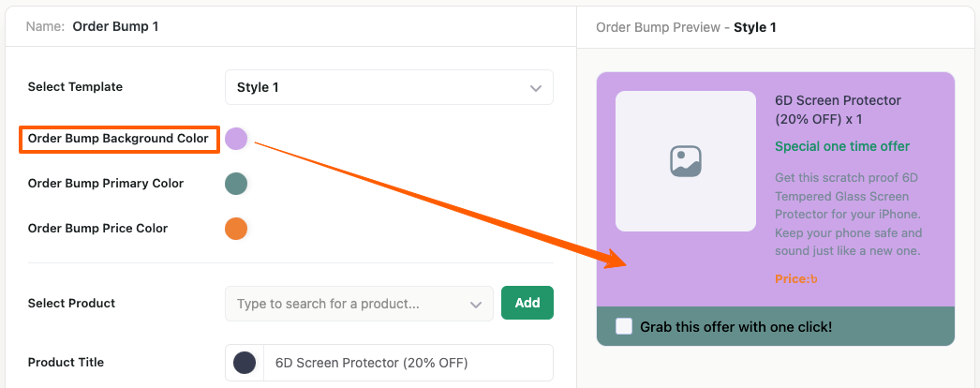Click the 'Order Bump 1' name text
The height and width of the screenshot is (388, 980).
click(x=115, y=26)
